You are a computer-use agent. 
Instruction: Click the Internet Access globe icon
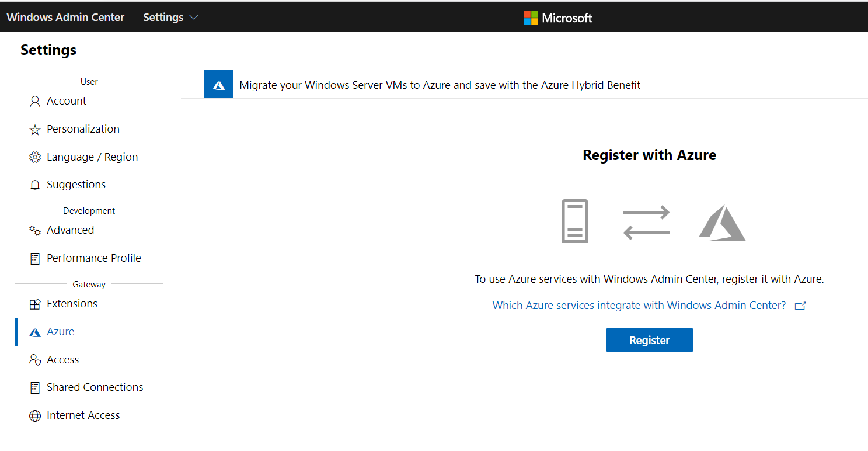pos(34,416)
